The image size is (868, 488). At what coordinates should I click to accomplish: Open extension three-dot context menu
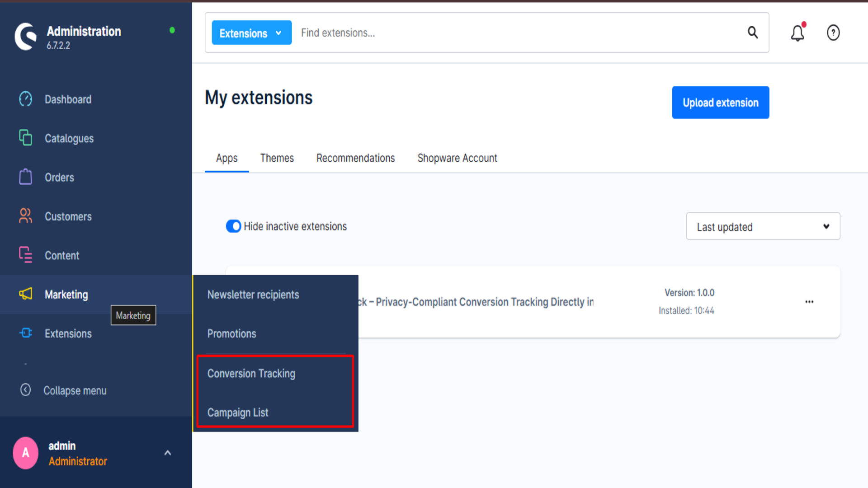coord(809,302)
